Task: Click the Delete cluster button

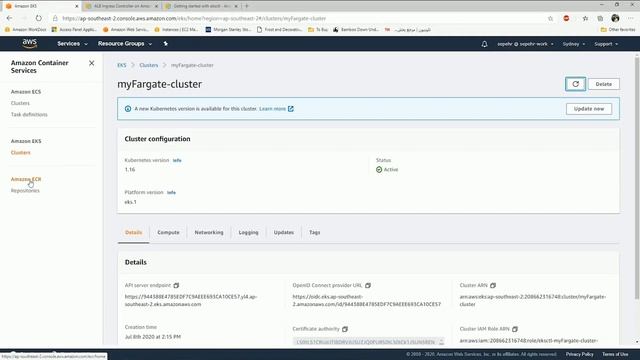Action: point(604,84)
